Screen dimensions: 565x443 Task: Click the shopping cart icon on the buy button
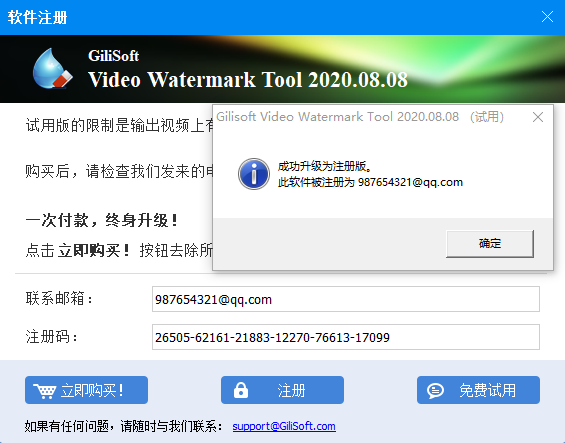[44, 391]
